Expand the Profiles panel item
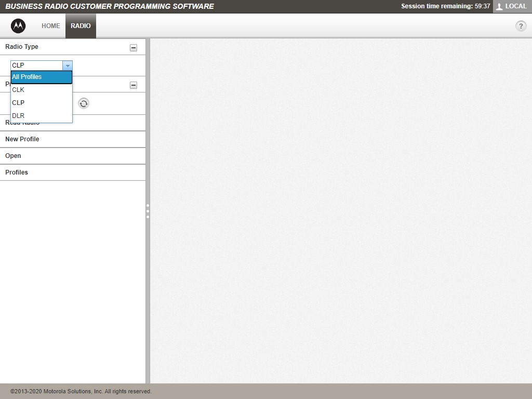532x399 pixels. click(x=17, y=172)
